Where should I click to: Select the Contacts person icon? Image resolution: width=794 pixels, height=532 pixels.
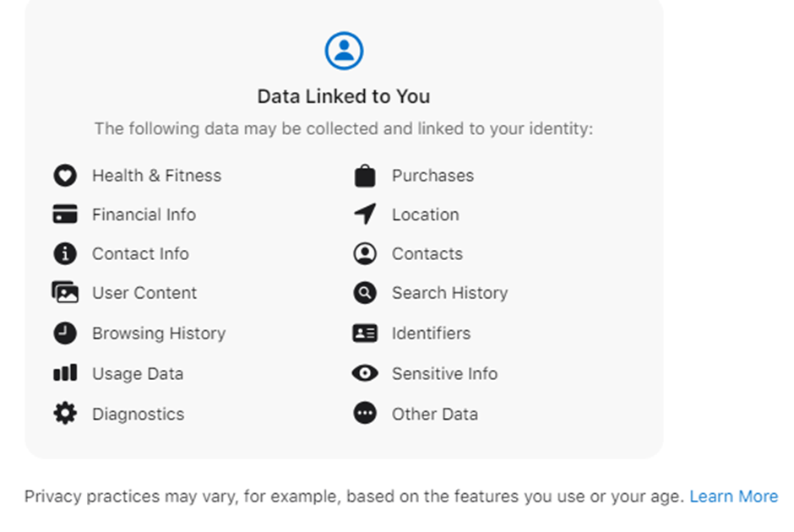pos(364,253)
